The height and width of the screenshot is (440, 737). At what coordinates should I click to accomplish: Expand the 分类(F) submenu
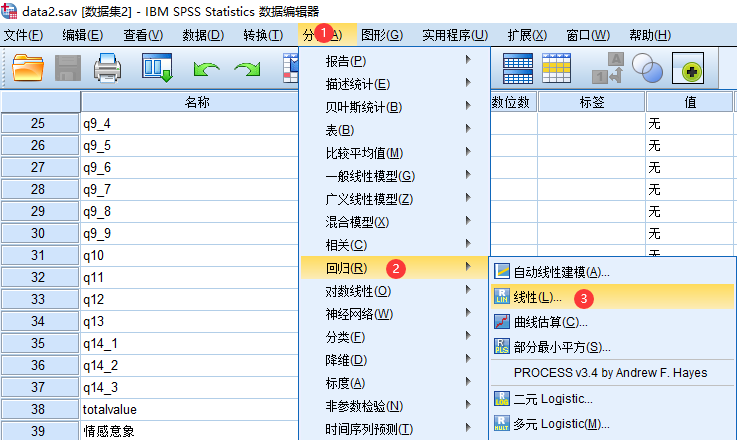394,337
